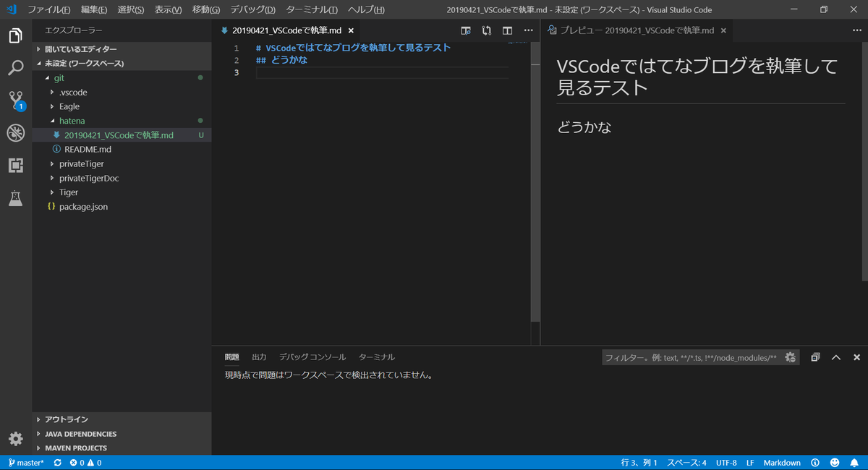The image size is (868, 470).
Task: Click the feedback smiley in status bar
Action: 835,462
